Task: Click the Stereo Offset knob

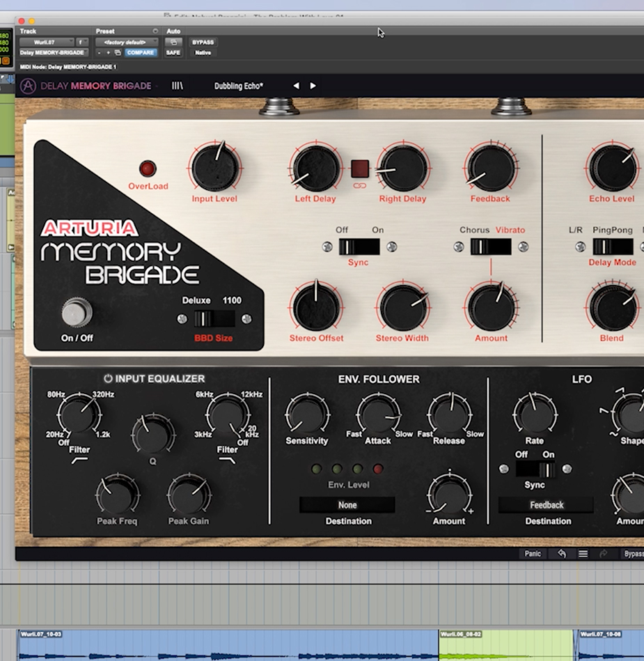Action: click(x=316, y=307)
